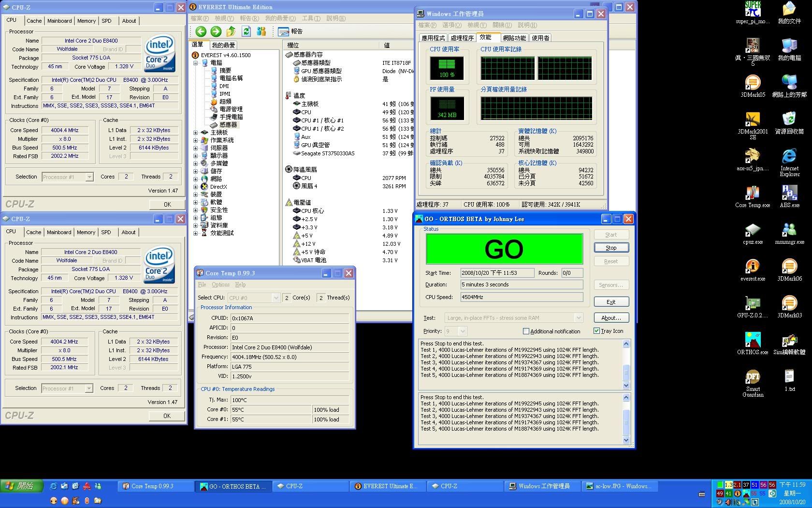Click Exit button in ORTHOS
This screenshot has height=508, width=812.
pyautogui.click(x=611, y=302)
